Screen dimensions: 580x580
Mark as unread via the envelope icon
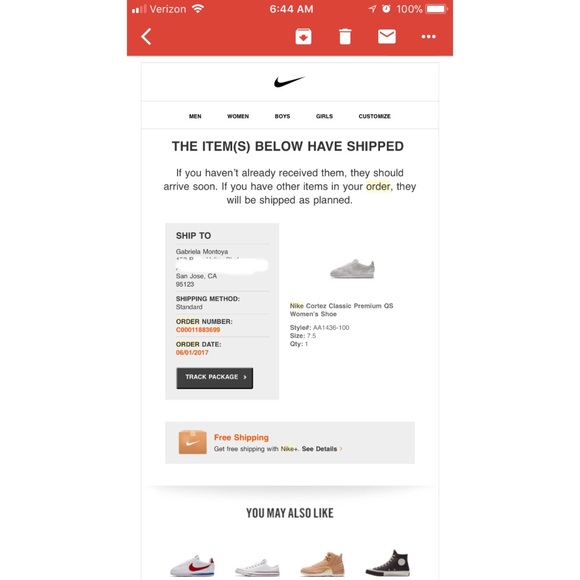tap(387, 37)
